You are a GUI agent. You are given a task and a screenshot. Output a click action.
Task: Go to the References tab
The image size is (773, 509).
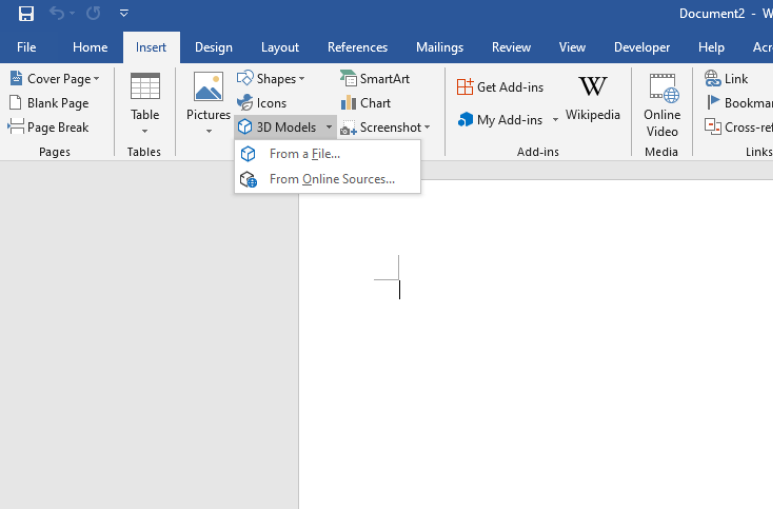coord(357,47)
